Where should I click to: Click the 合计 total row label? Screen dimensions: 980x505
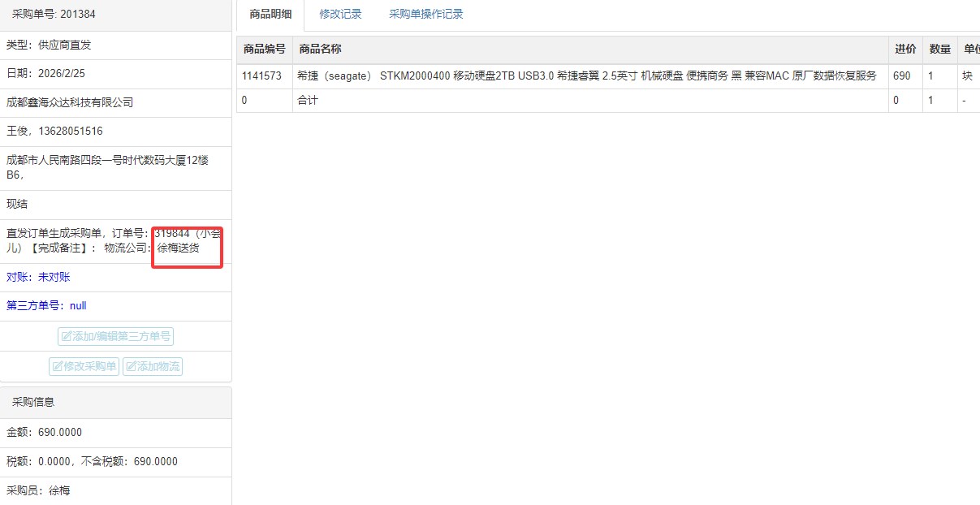pos(308,101)
